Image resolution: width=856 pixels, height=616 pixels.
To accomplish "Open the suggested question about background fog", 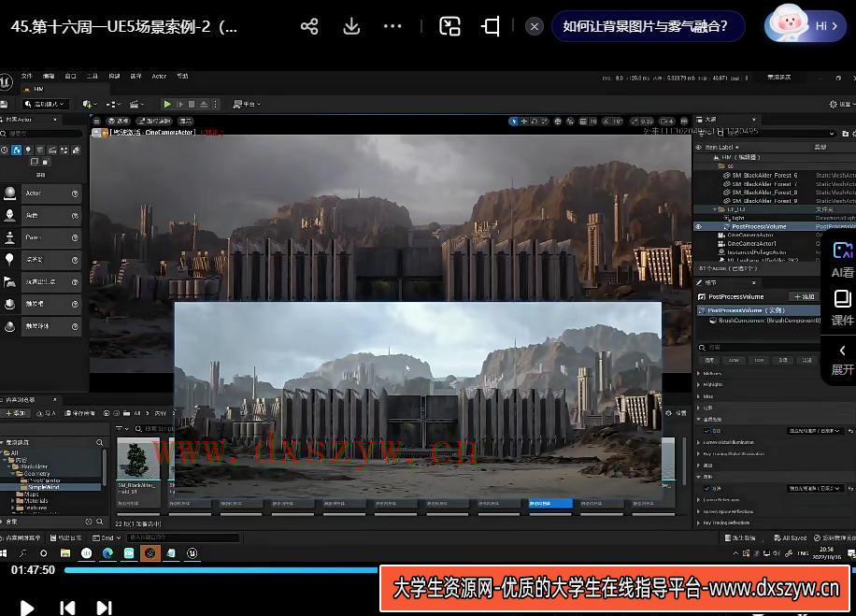I will click(646, 26).
